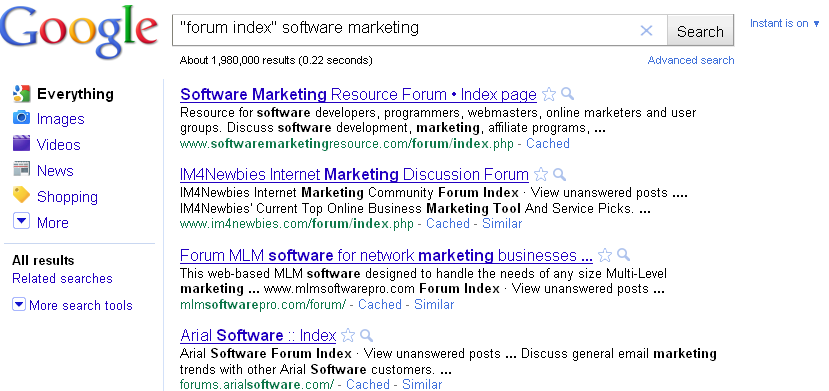This screenshot has height=391, width=829.
Task: Preview the Arial Software Index result
Action: click(x=366, y=335)
